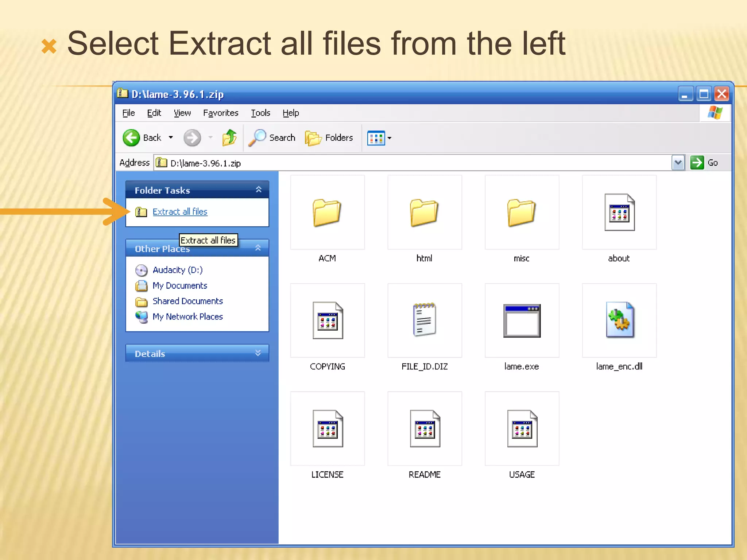
Task: Select the html folder icon
Action: 424,213
